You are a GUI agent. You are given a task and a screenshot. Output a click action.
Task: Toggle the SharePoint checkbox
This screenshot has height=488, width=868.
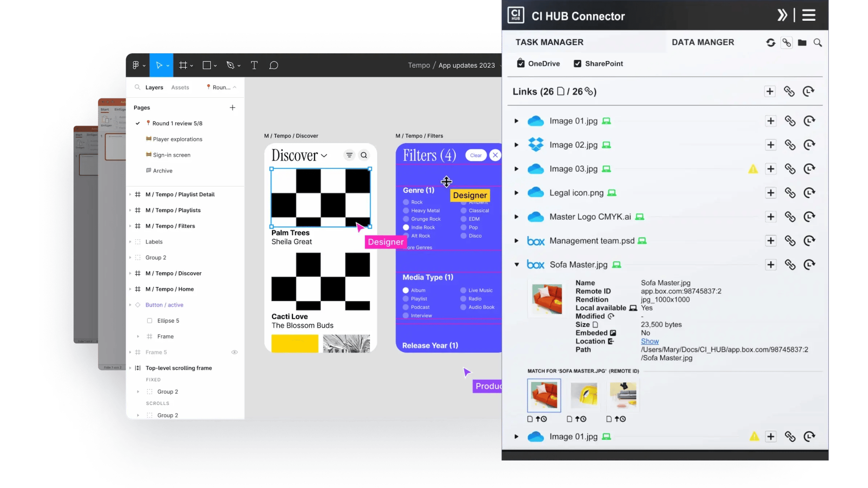(x=577, y=64)
